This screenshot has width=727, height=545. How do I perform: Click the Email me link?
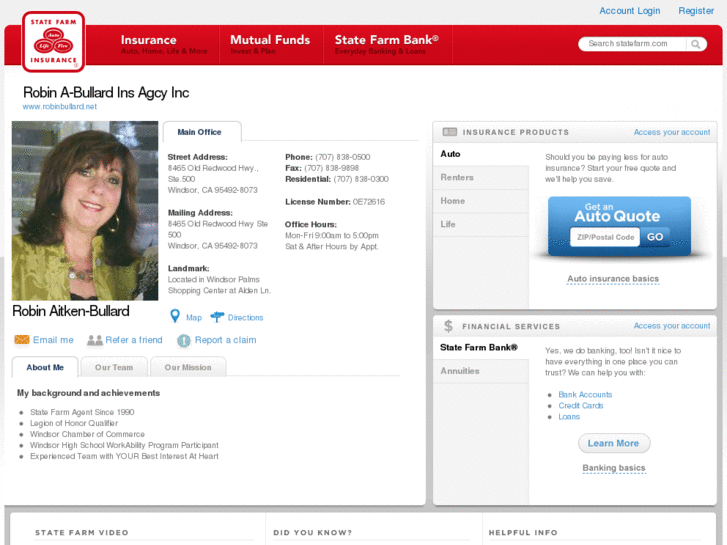[53, 340]
